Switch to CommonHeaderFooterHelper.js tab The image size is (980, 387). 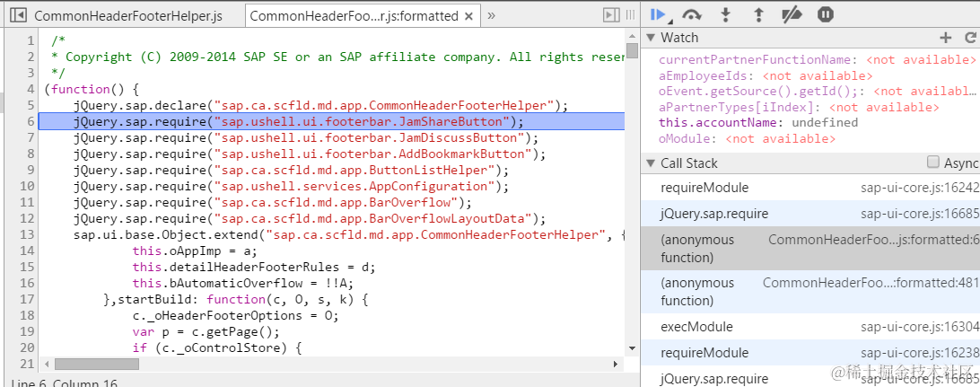pos(128,16)
